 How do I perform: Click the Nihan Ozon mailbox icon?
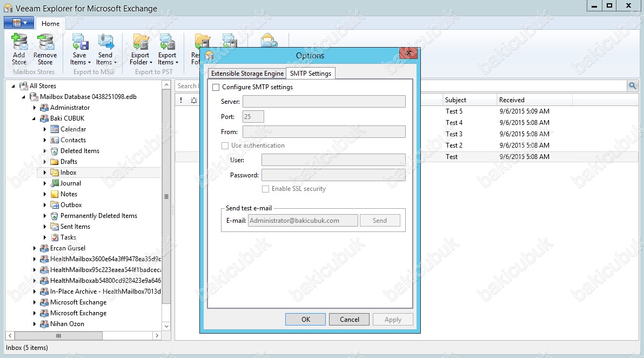[44, 324]
